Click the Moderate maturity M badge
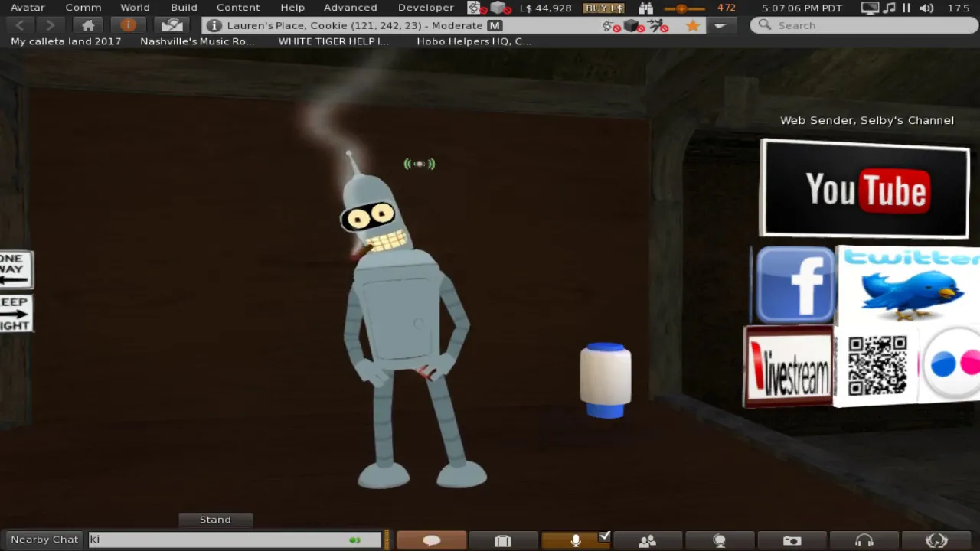This screenshot has width=980, height=551. [495, 25]
